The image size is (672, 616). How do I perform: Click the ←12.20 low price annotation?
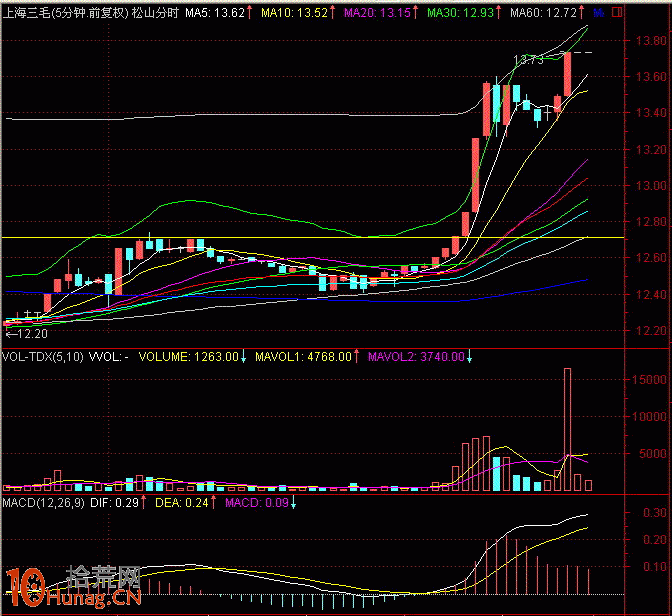pos(26,334)
